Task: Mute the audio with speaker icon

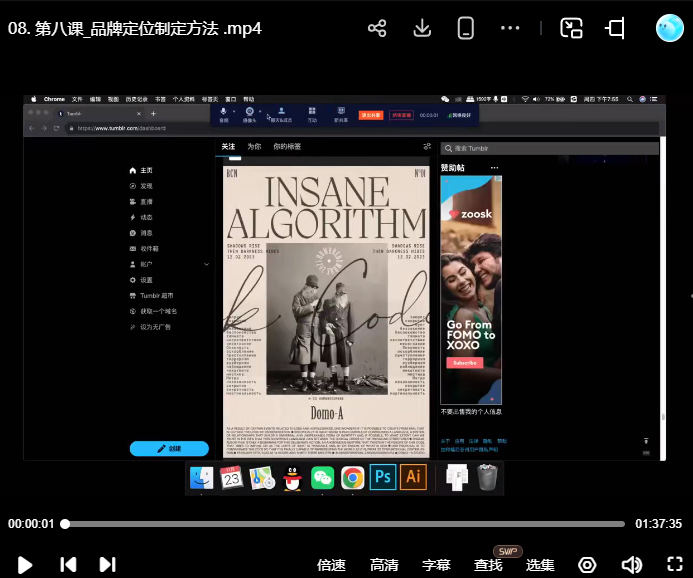Action: click(x=631, y=565)
